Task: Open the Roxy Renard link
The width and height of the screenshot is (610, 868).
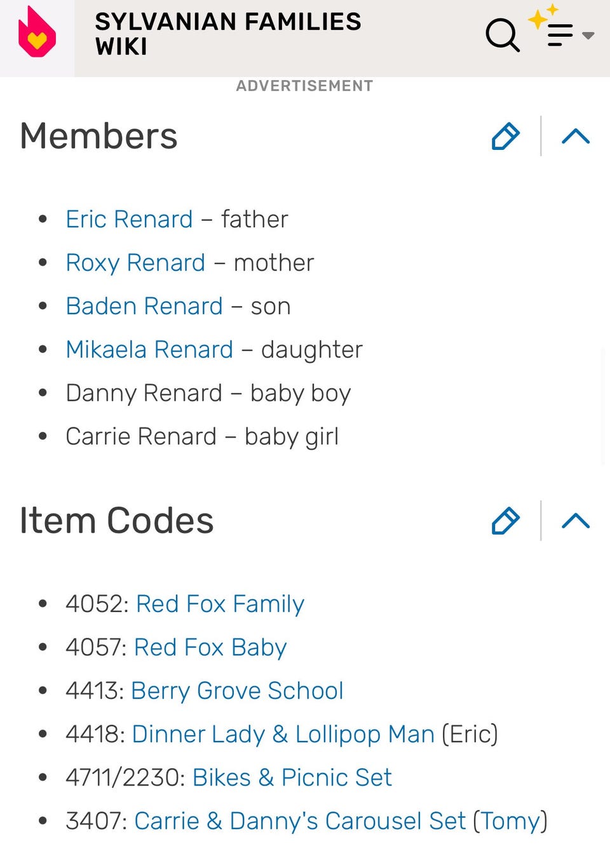Action: pyautogui.click(x=135, y=263)
